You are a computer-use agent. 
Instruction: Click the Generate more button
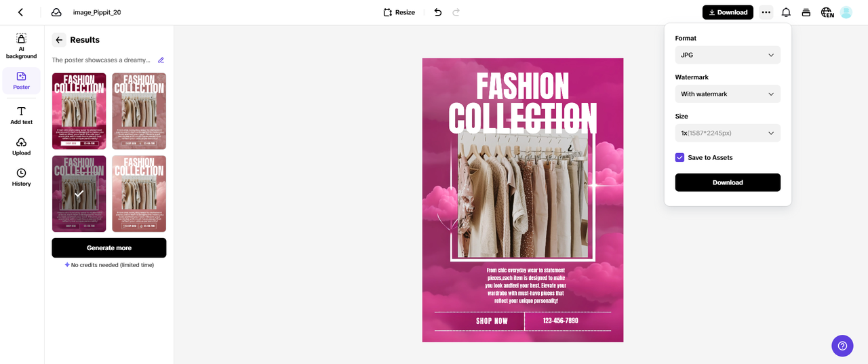tap(109, 248)
